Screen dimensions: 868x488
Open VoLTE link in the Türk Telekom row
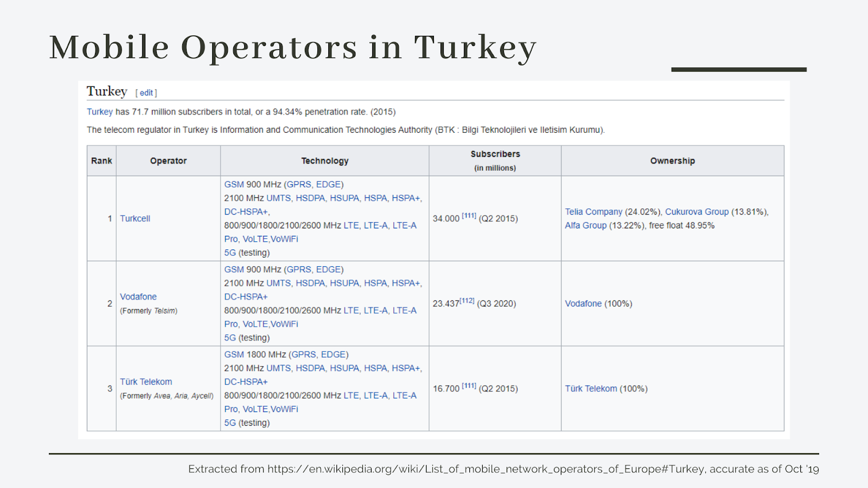tap(255, 409)
